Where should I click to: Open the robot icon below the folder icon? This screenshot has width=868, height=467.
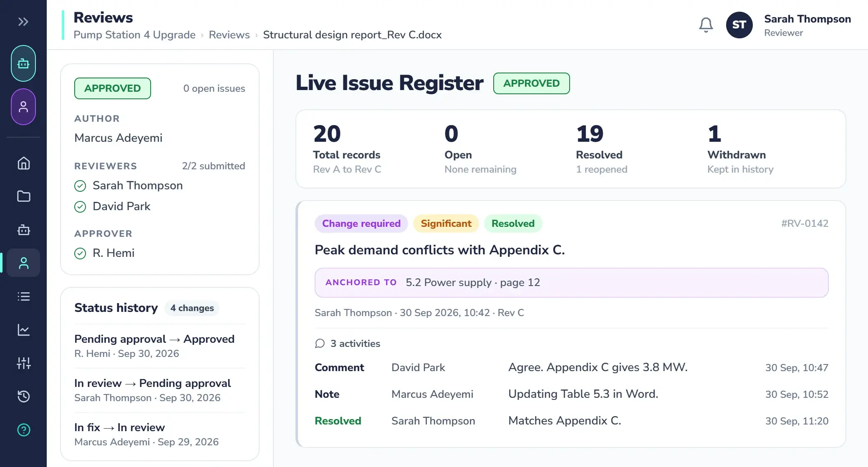click(x=23, y=230)
